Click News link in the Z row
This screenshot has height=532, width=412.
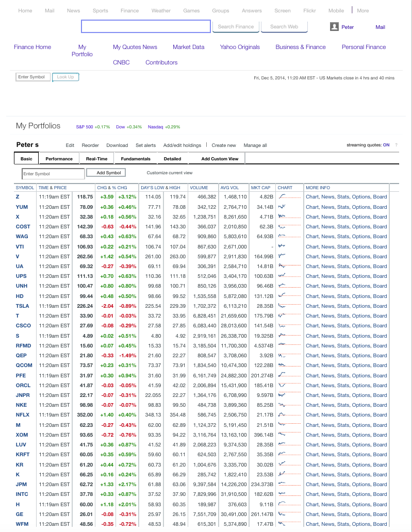coord(327,197)
